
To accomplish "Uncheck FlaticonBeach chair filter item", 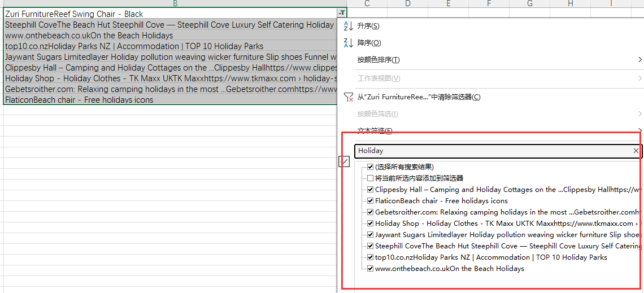I will point(371,201).
